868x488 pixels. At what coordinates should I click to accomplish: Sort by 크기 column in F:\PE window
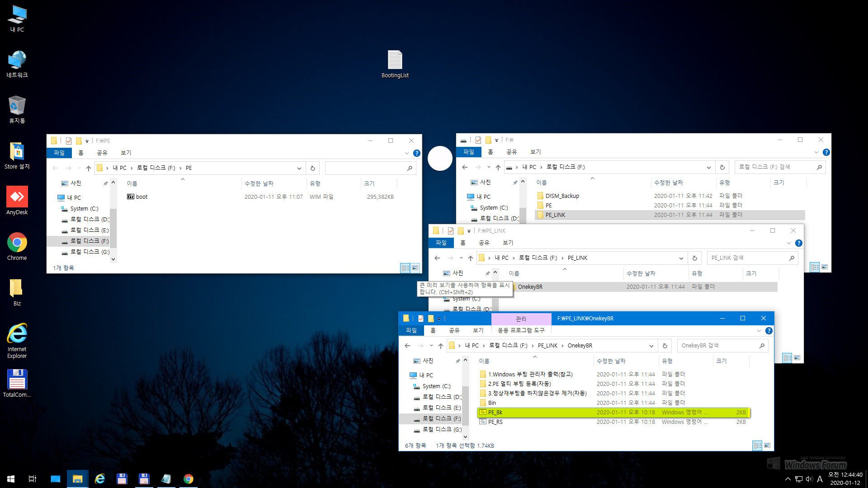click(379, 184)
